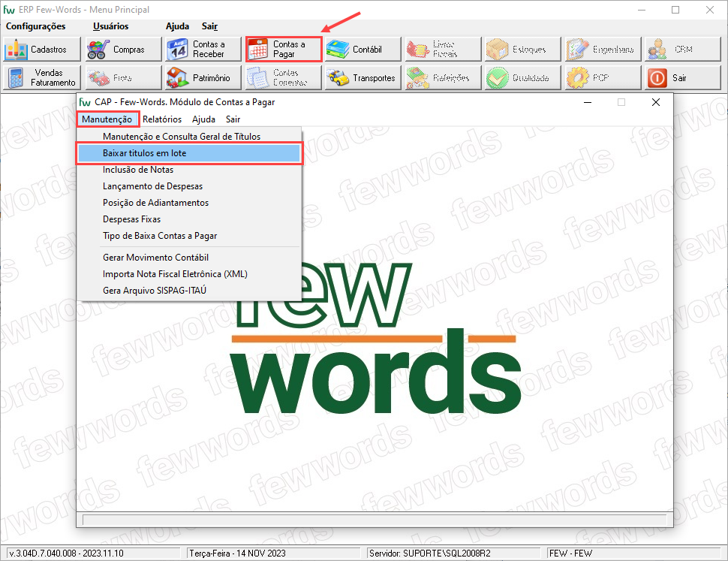The image size is (728, 561).
Task: Open the Frota vehicles module
Action: pos(123,77)
